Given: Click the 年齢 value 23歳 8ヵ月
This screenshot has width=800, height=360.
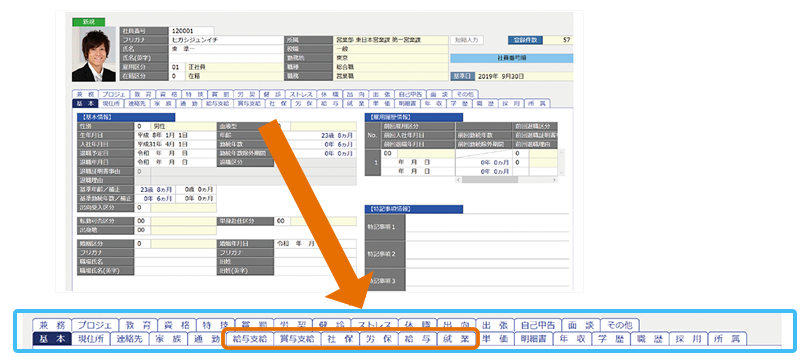Looking at the screenshot, I should [x=315, y=135].
